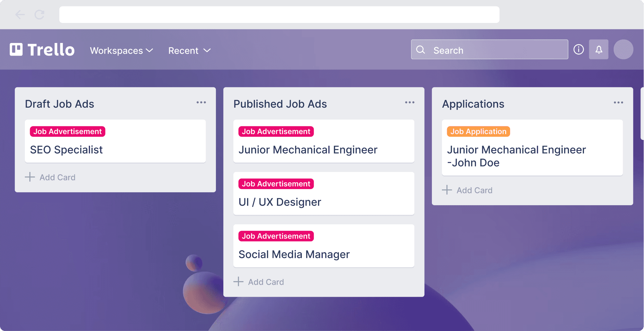Click Job Advertisement label on SEO Specialist
The width and height of the screenshot is (644, 331).
pos(67,132)
